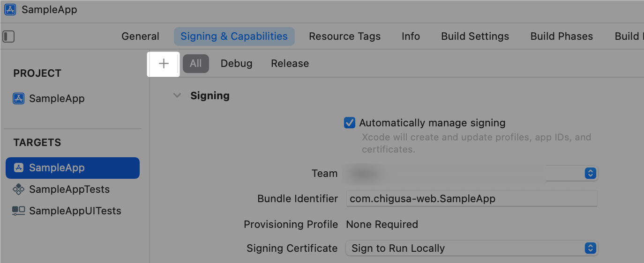
Task: Open the Build Phases tab
Action: coord(562,37)
